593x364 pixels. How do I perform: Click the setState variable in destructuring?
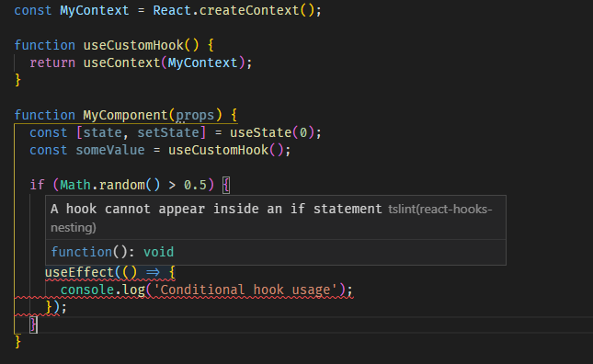coord(168,132)
